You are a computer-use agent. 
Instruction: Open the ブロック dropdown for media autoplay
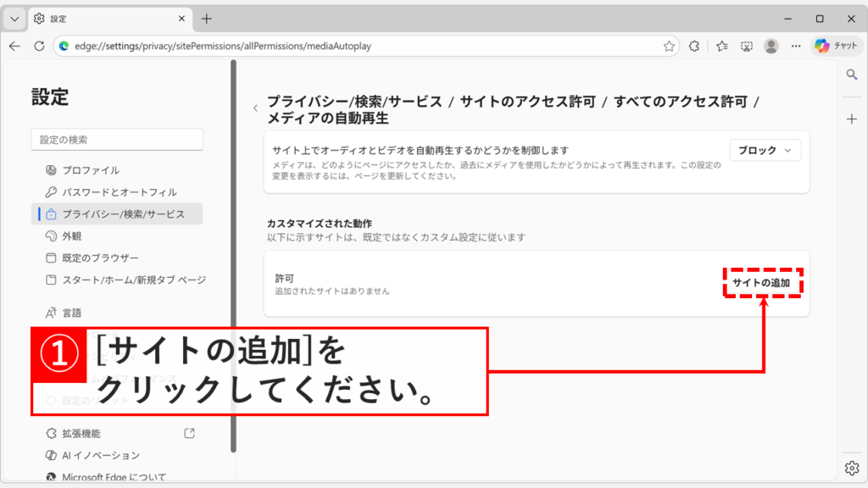pos(765,150)
